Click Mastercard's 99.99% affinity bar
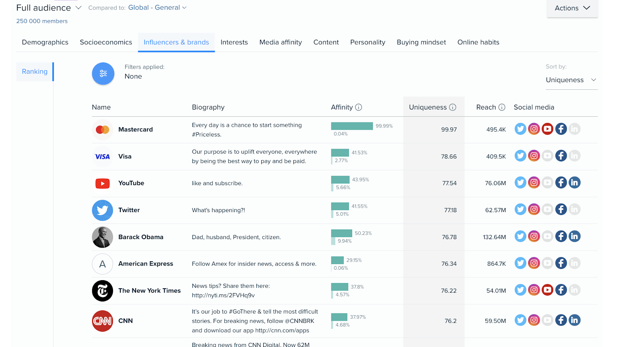This screenshot has width=644, height=347. (x=352, y=126)
